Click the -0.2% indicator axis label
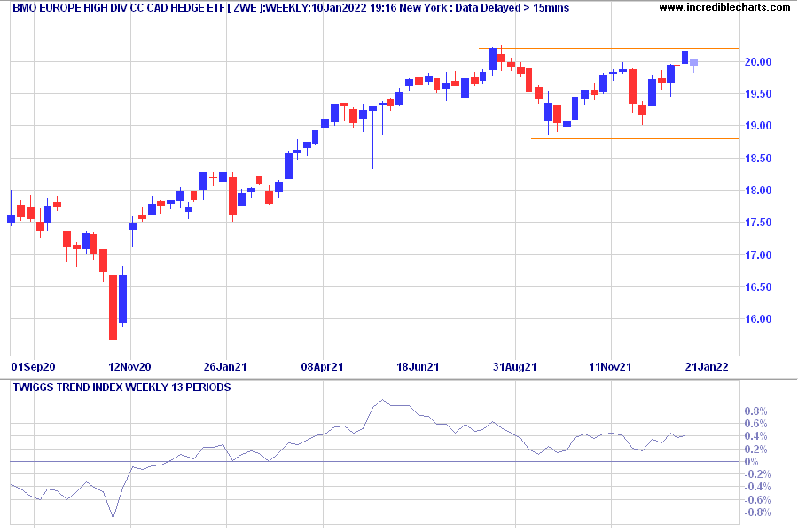 757,474
